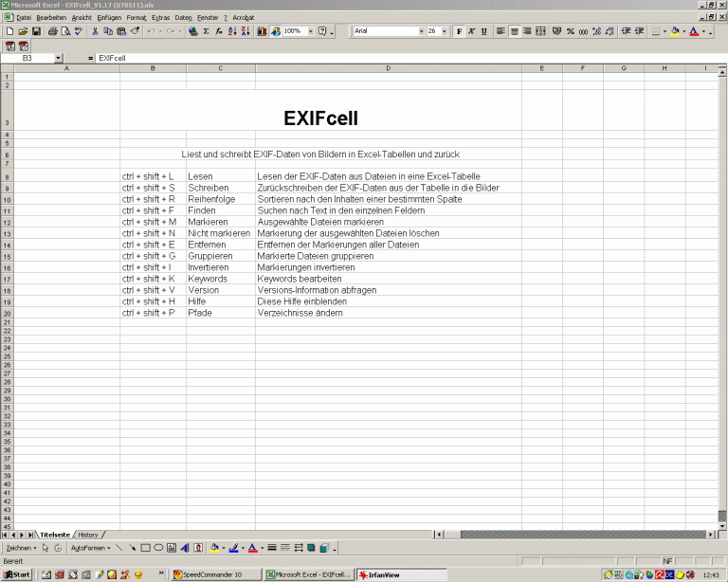728x582 pixels.
Task: Open the Extras menu
Action: 160,18
